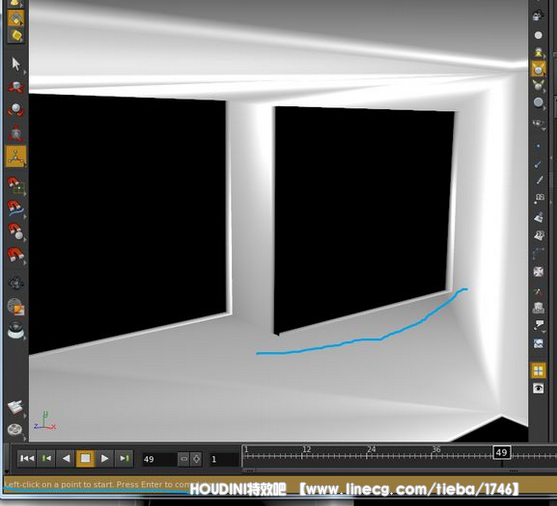Screen dimensions: 557x506
Task: Activate the Scale tool icon
Action: pyautogui.click(x=16, y=133)
